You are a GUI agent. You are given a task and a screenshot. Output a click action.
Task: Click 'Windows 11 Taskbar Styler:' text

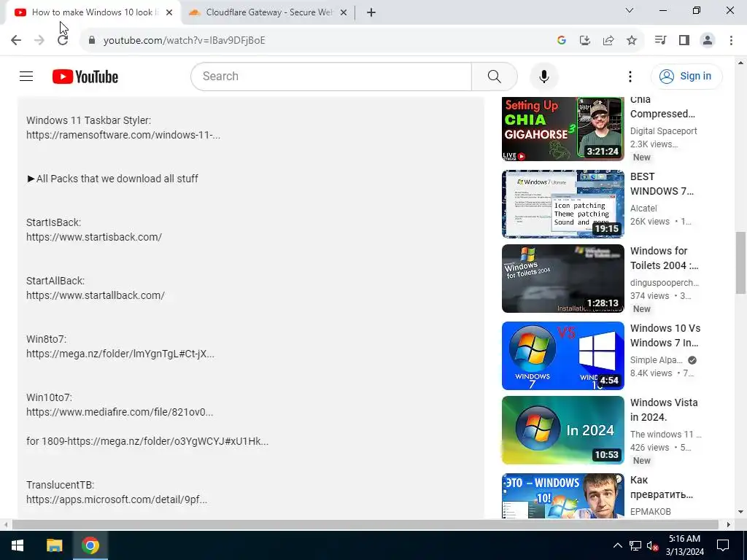tap(88, 120)
